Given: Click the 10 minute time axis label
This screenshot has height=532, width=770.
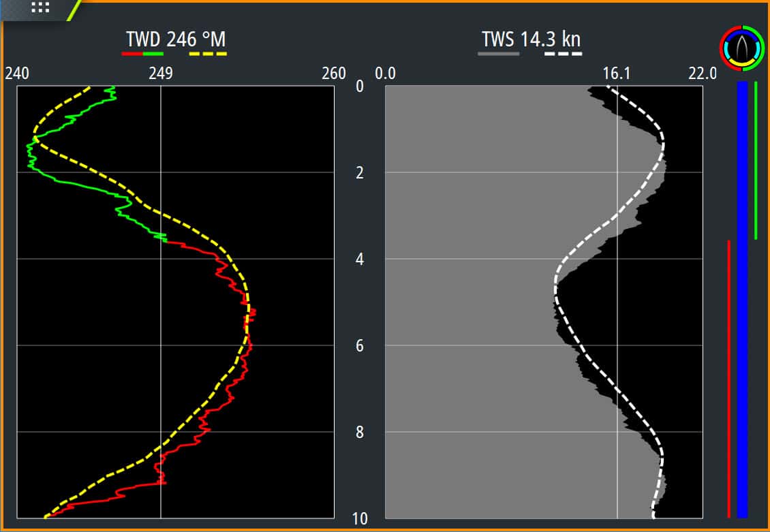Looking at the screenshot, I should click(359, 519).
